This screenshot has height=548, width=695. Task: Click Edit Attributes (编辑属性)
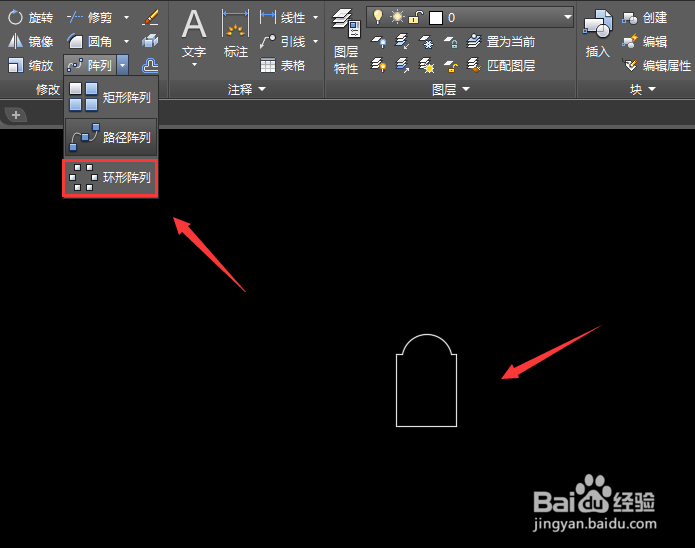pyautogui.click(x=656, y=66)
